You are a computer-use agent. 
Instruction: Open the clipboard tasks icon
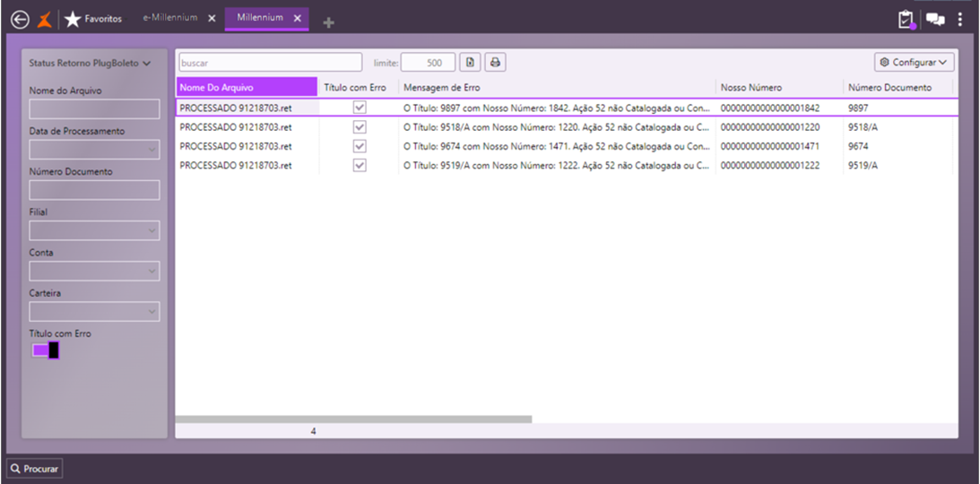click(906, 20)
